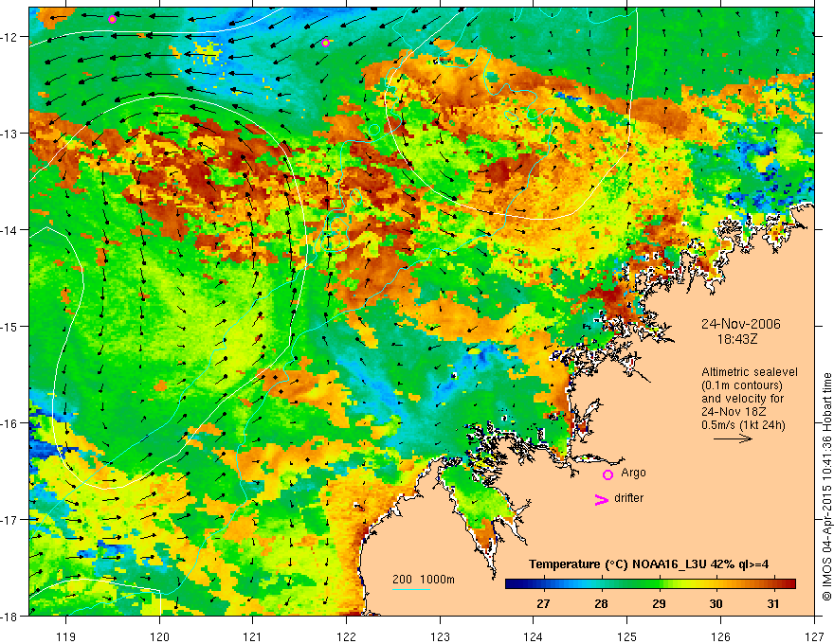The image size is (834, 644).
Task: Click the 0.5m/s velocity scale arrow
Action: click(x=733, y=438)
